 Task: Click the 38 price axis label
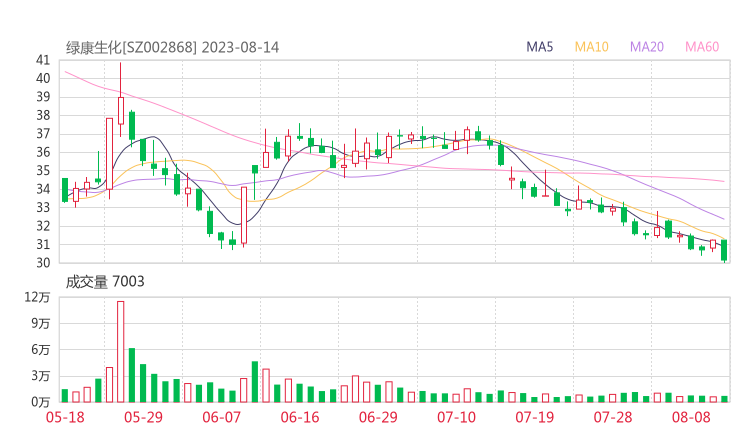(43, 115)
